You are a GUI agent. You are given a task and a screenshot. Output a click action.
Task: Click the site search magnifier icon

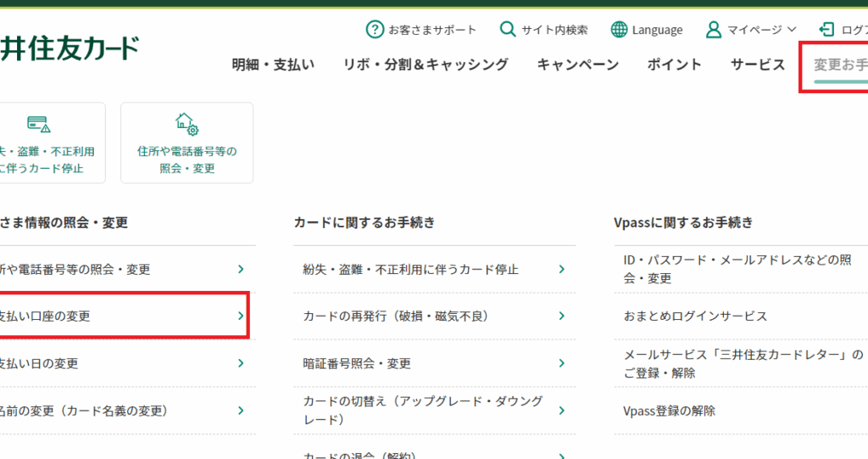[x=508, y=30]
